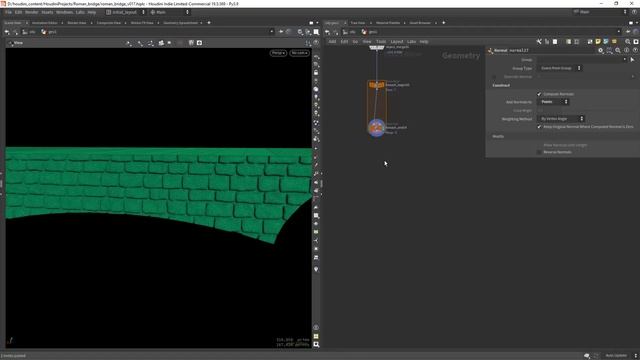640x360 pixels.
Task: Select the obj level in the scene view path
Action: click(x=29, y=32)
